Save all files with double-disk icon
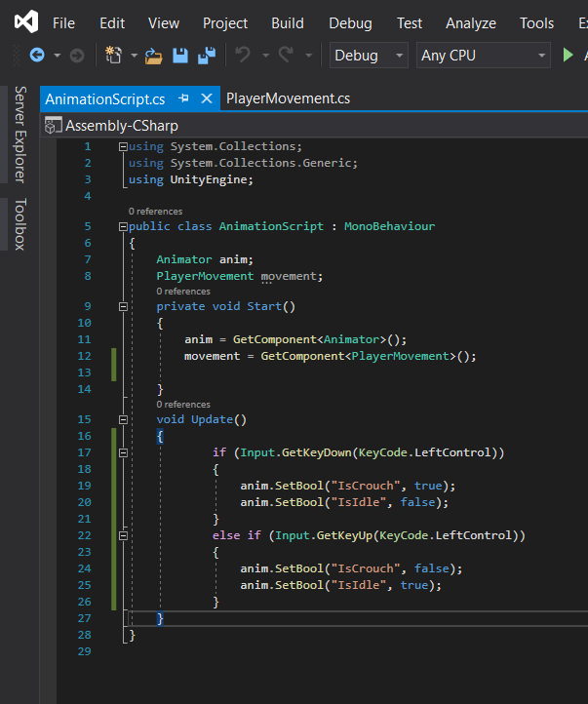Viewport: 588px width, 704px height. point(207,56)
